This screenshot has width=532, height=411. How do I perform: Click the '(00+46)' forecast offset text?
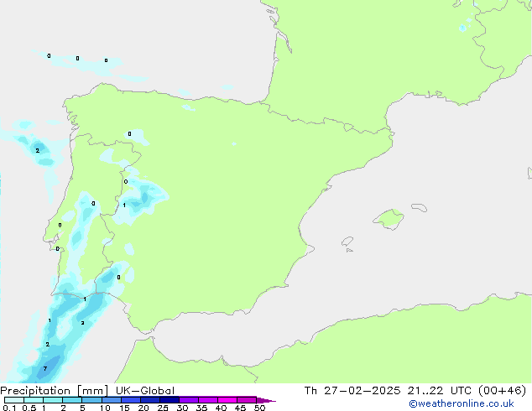point(502,391)
